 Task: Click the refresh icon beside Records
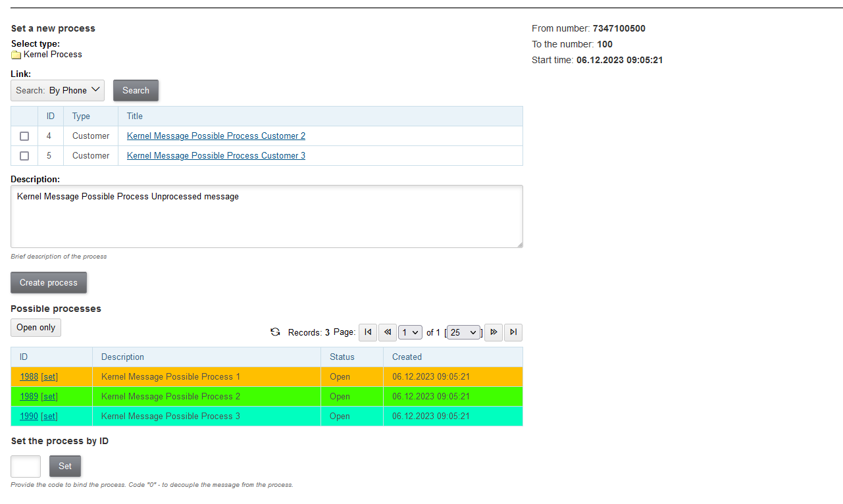pos(276,332)
